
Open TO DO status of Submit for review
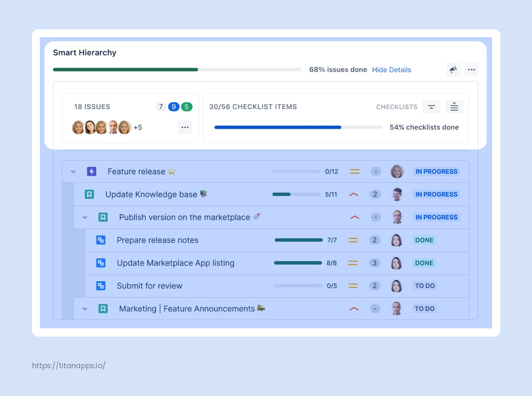point(425,286)
